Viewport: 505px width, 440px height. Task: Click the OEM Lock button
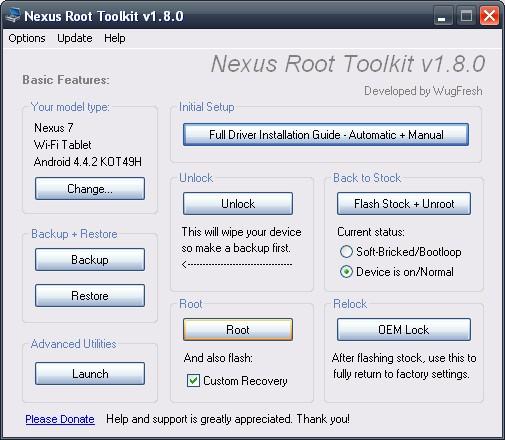(x=404, y=329)
